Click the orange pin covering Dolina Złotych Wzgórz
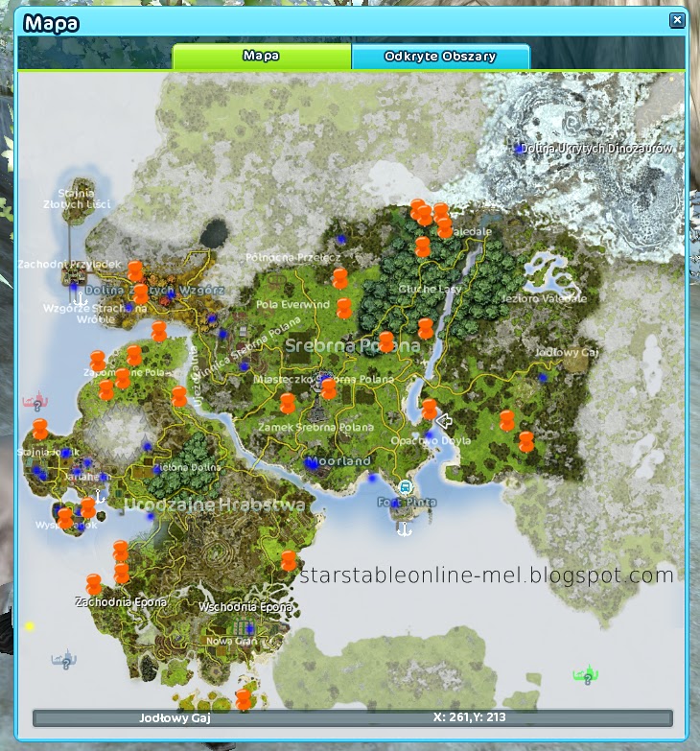700x751 pixels. tap(141, 293)
